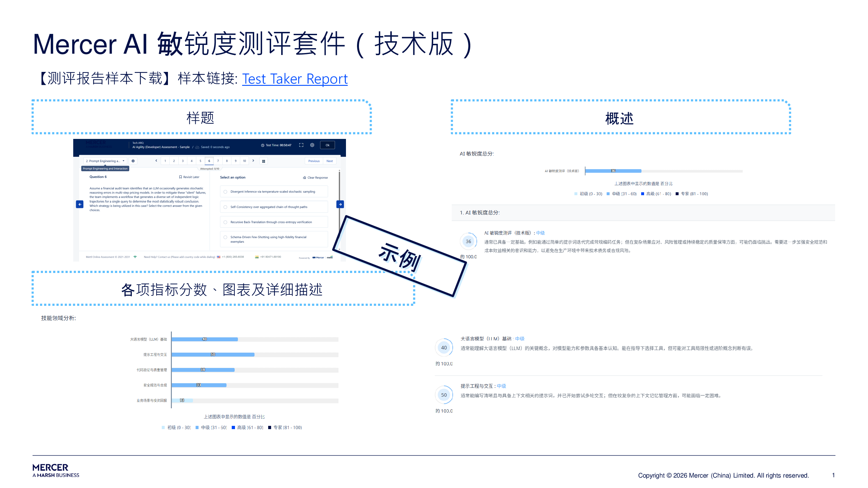
Task: Open the question grid view icon
Action: 264,161
